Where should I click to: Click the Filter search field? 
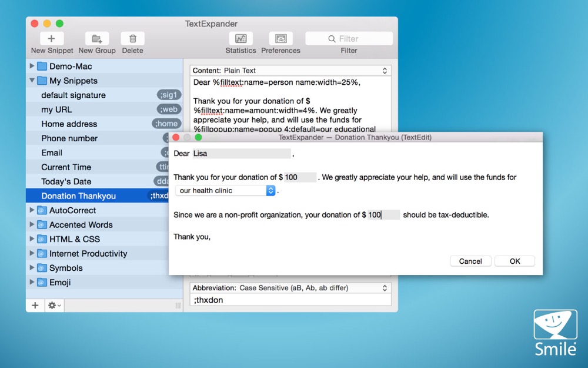349,39
